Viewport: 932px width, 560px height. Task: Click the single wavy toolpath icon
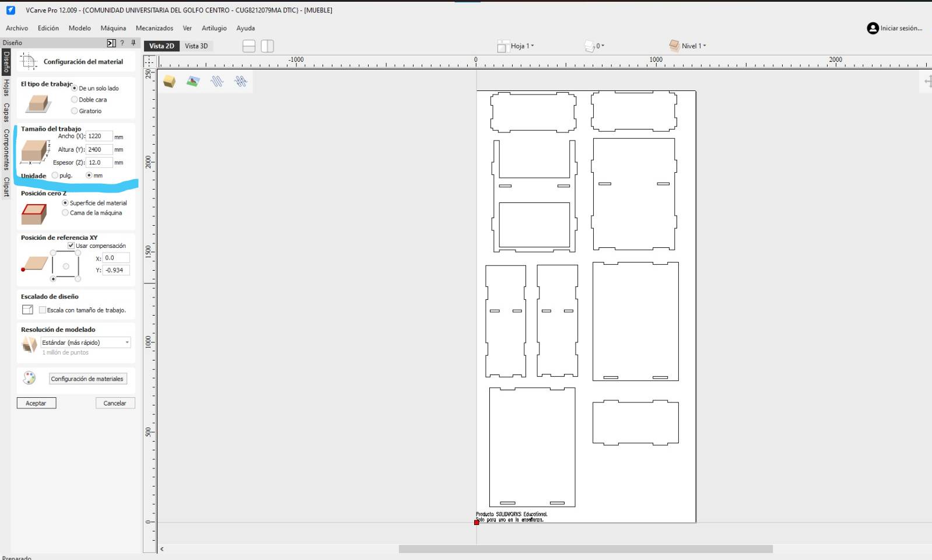tap(217, 81)
